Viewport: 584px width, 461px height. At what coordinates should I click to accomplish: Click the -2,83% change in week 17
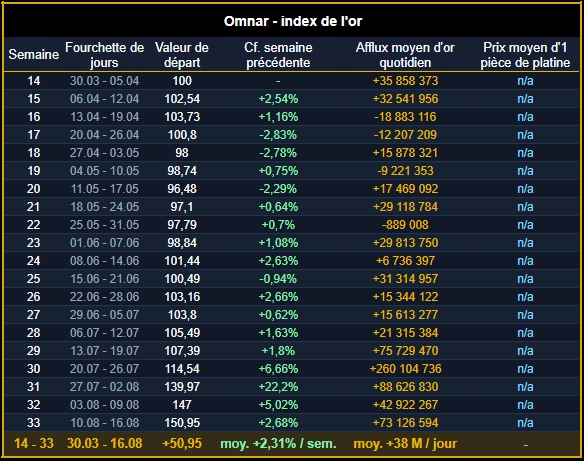[x=278, y=135]
